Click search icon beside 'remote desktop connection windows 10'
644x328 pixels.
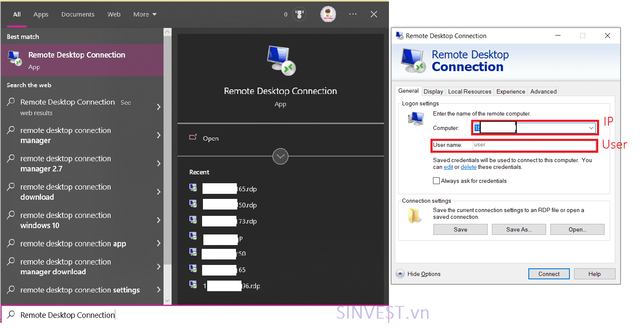point(11,215)
